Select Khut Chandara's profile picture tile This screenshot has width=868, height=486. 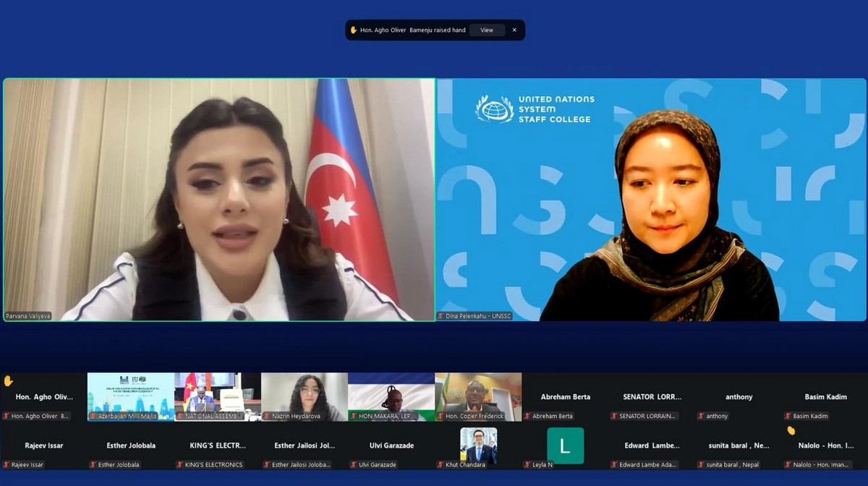[478, 445]
